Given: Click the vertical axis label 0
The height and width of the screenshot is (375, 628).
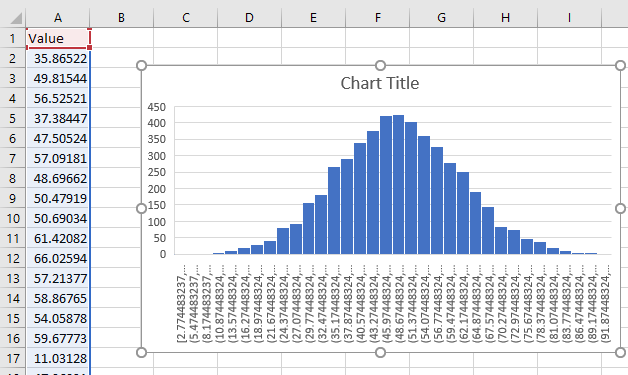Looking at the screenshot, I should (x=163, y=254).
